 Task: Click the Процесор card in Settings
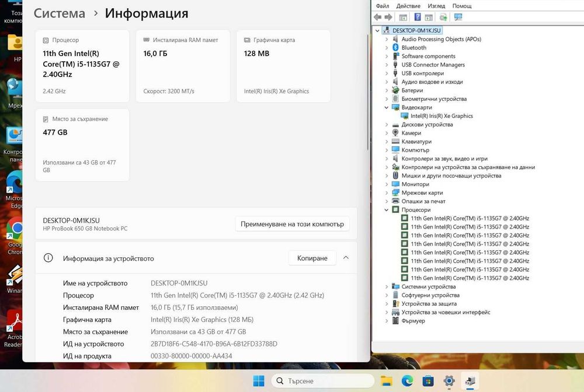click(x=82, y=66)
